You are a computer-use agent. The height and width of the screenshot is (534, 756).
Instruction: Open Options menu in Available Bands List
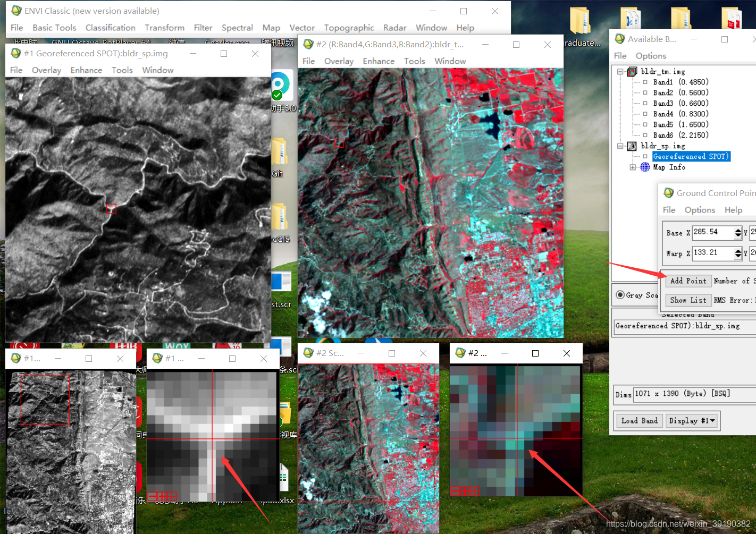(x=651, y=56)
